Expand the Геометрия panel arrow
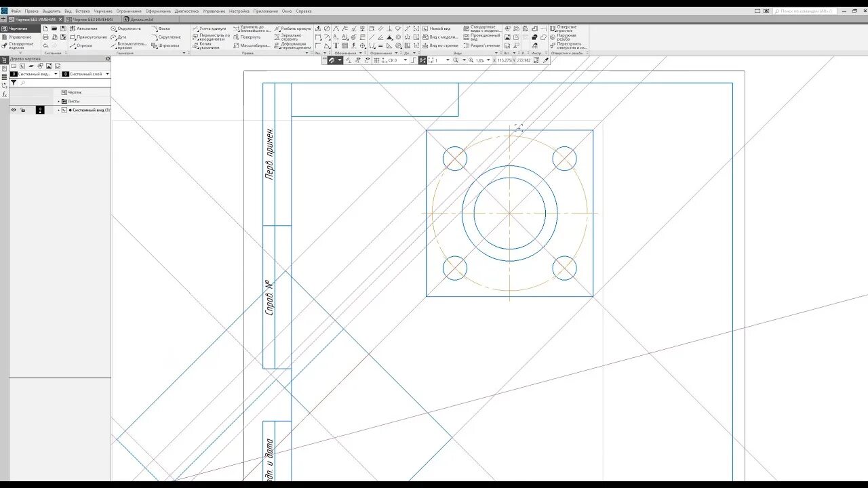This screenshot has height=488, width=868. (183, 53)
